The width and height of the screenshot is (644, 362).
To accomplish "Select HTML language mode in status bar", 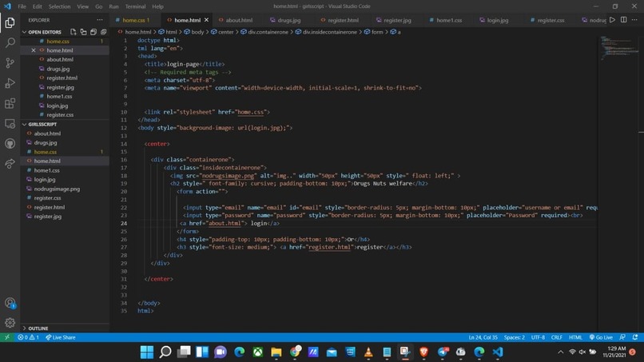I will 575,337.
